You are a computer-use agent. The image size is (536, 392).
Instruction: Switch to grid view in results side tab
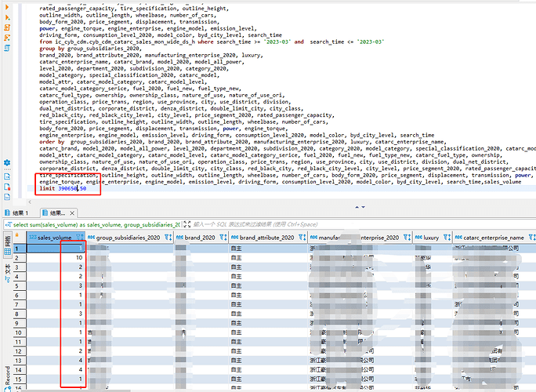click(8, 245)
